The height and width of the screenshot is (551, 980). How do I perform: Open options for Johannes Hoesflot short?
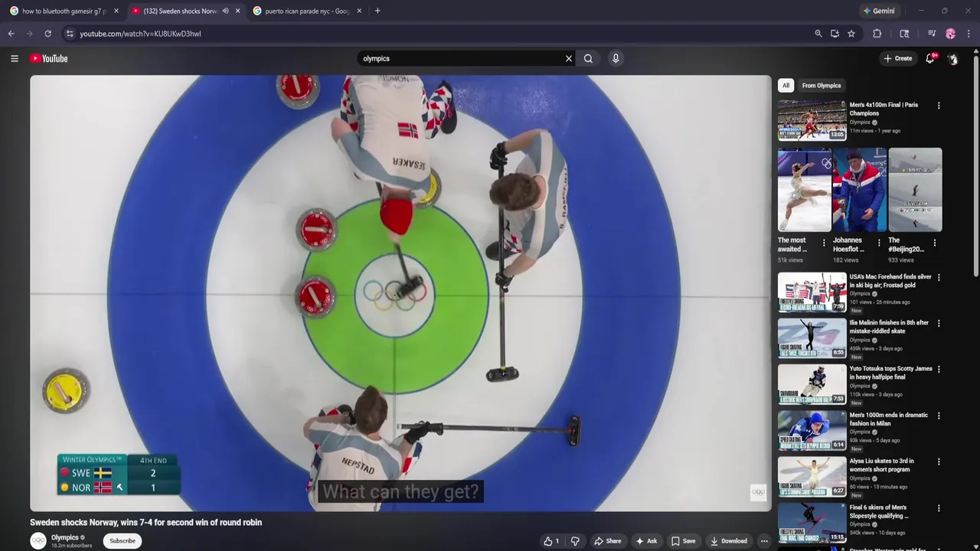(879, 243)
